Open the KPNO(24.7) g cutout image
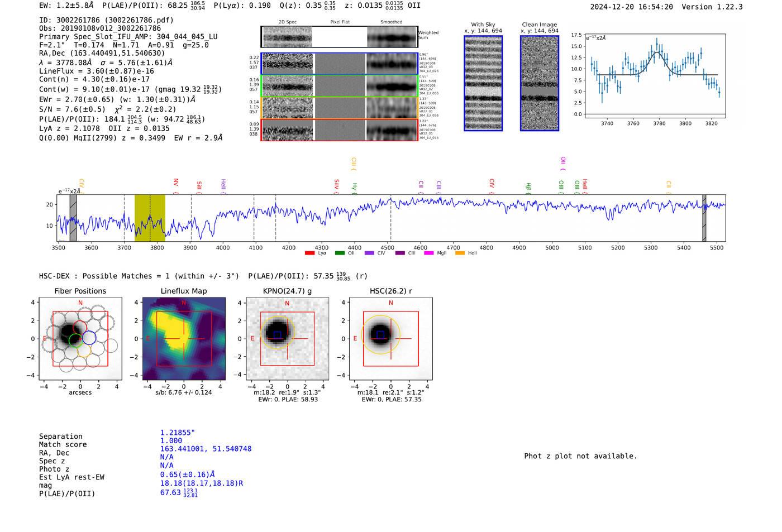The width and height of the screenshot is (782, 532). click(x=287, y=339)
